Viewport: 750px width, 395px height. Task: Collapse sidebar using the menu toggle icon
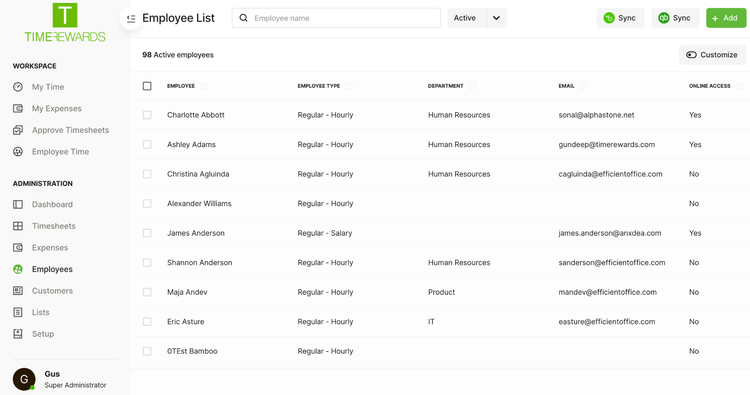131,19
